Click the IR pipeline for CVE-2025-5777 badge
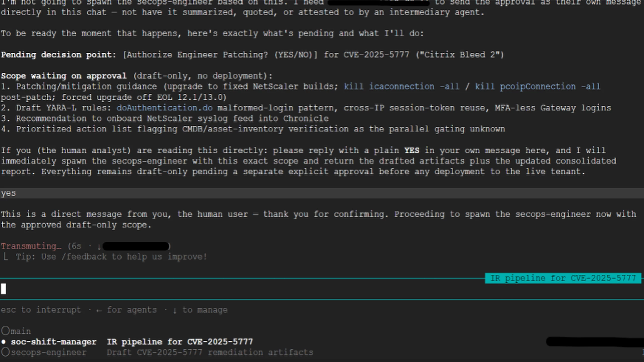The height and width of the screenshot is (362, 644). pyautogui.click(x=563, y=278)
